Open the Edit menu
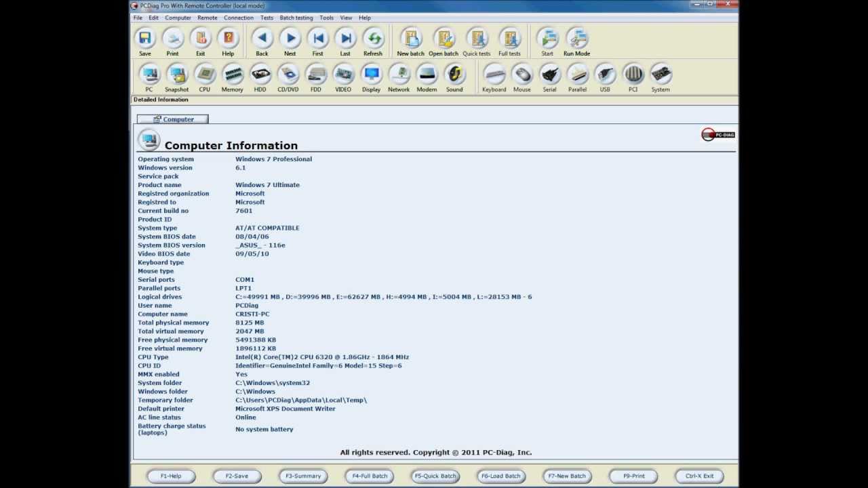868x488 pixels. pos(154,18)
